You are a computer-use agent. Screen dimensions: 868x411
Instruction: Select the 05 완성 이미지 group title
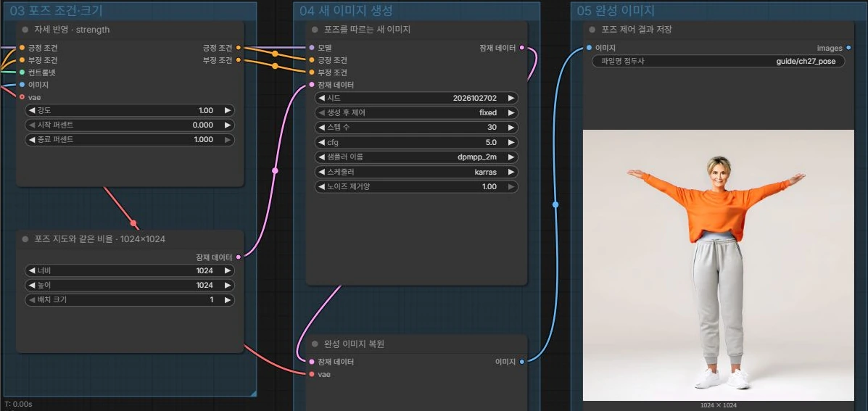point(616,10)
